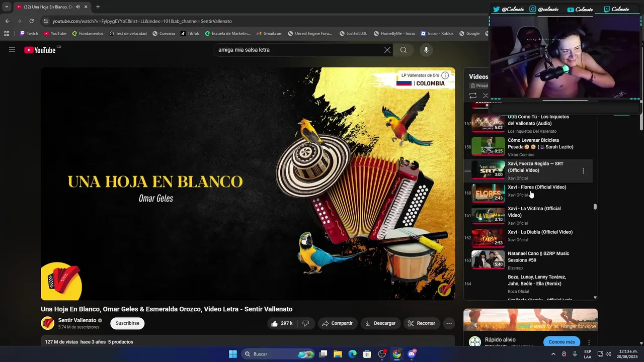
Task: Clear the search box with X icon
Action: 387,50
